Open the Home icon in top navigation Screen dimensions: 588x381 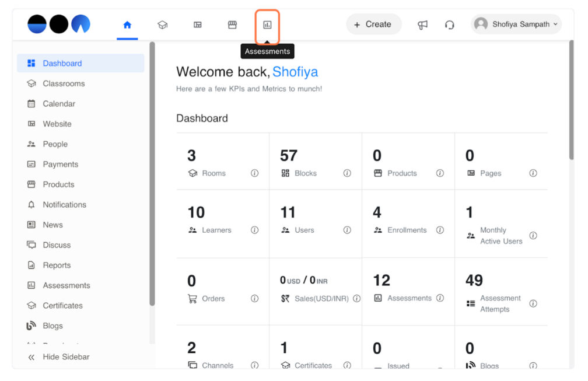[127, 25]
